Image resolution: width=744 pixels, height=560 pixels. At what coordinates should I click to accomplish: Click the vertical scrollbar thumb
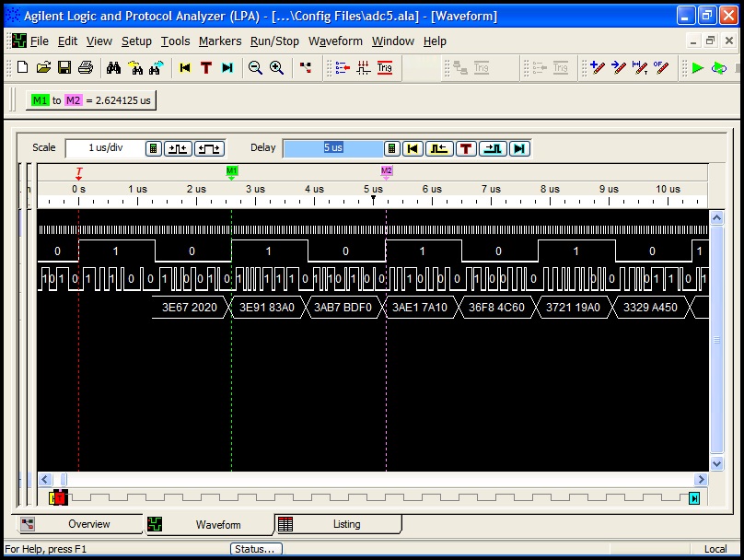click(716, 340)
